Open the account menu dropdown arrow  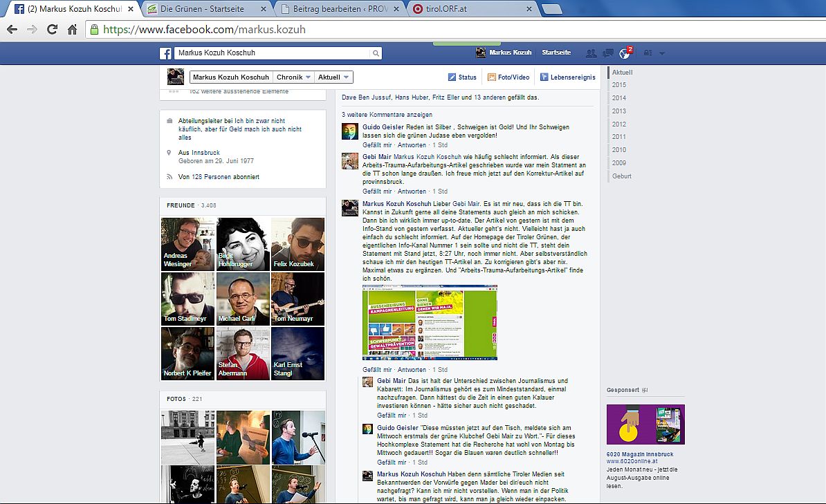[662, 53]
